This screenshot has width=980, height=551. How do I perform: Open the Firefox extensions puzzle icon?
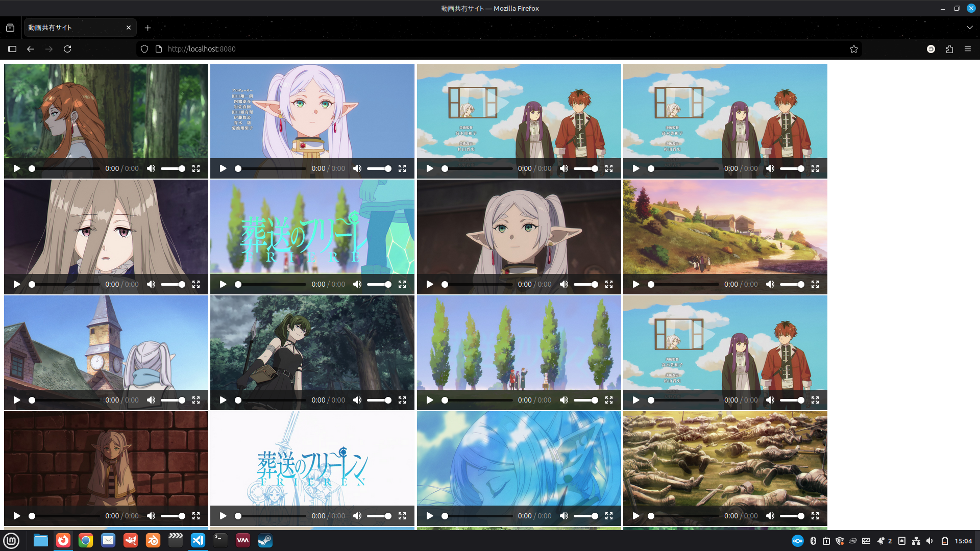coord(949,49)
